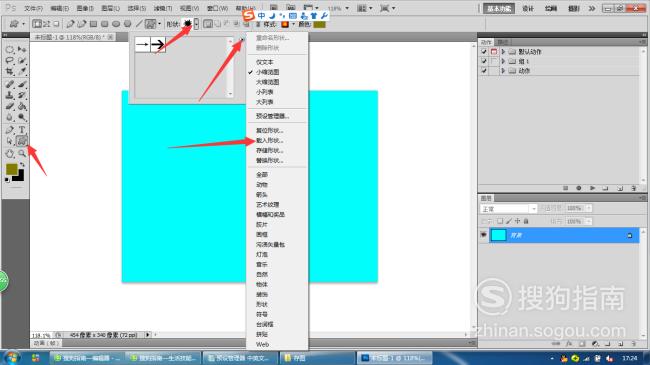650x365 pixels.
Task: Select the Path Selection tool
Action: (9, 141)
